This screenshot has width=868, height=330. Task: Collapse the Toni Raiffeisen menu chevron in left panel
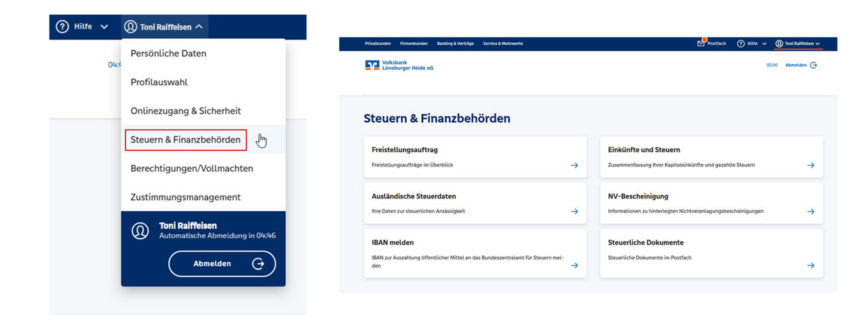[x=199, y=27]
